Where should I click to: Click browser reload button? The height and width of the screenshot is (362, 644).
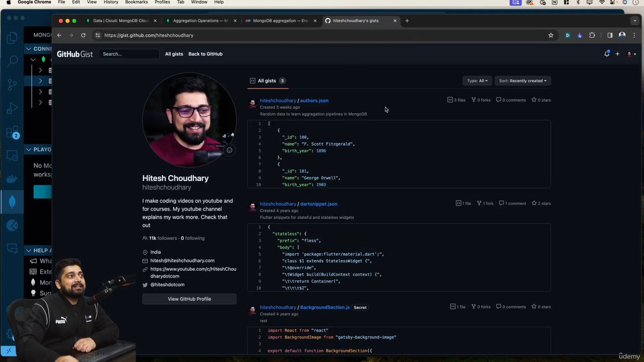pyautogui.click(x=83, y=35)
